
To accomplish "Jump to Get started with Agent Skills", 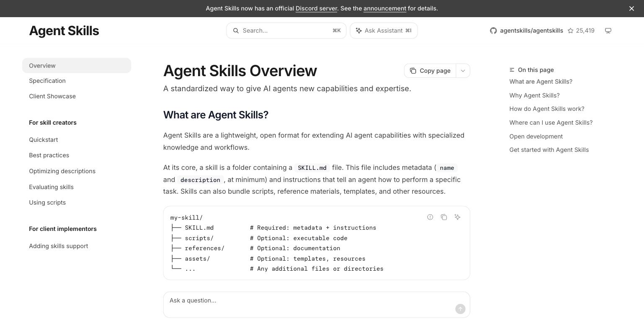I will [x=549, y=150].
